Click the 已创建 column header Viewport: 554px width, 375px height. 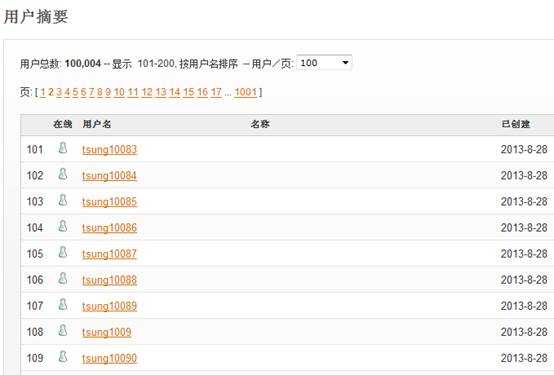pyautogui.click(x=516, y=124)
